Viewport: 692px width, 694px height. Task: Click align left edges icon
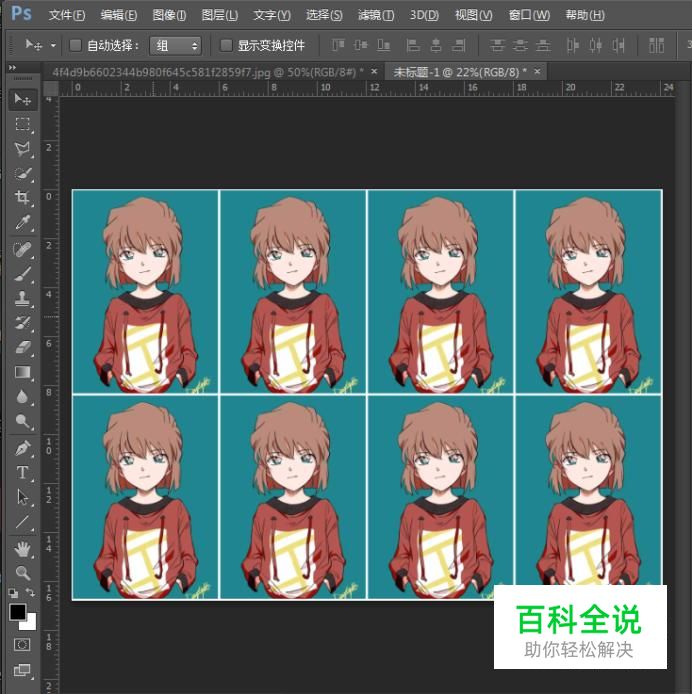(413, 45)
